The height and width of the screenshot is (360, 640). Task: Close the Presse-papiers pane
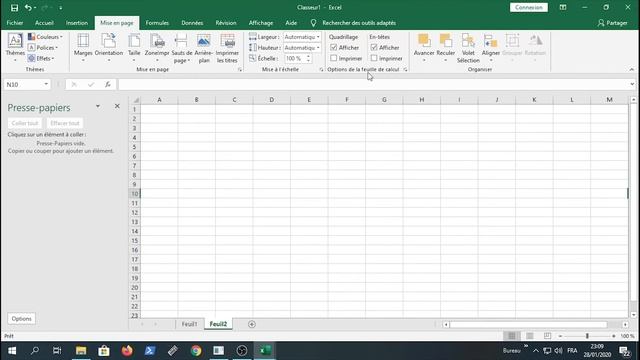point(117,106)
